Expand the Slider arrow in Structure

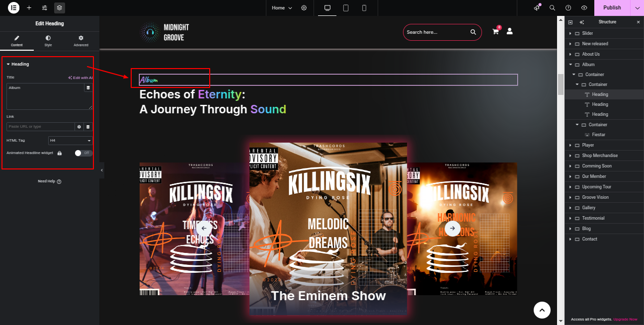(570, 33)
